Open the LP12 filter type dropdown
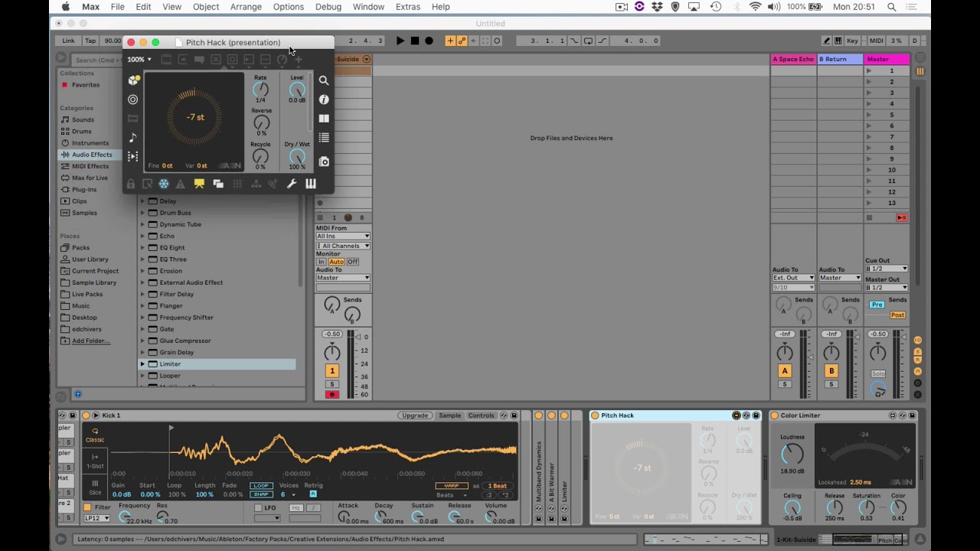The width and height of the screenshot is (980, 551). pos(96,518)
